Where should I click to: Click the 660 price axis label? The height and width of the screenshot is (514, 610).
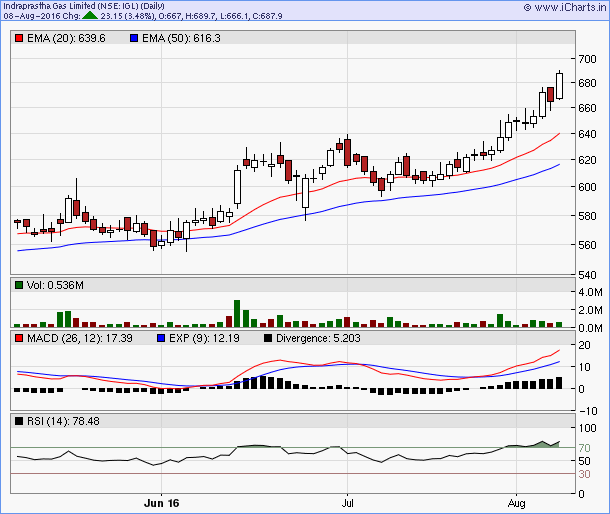click(587, 108)
